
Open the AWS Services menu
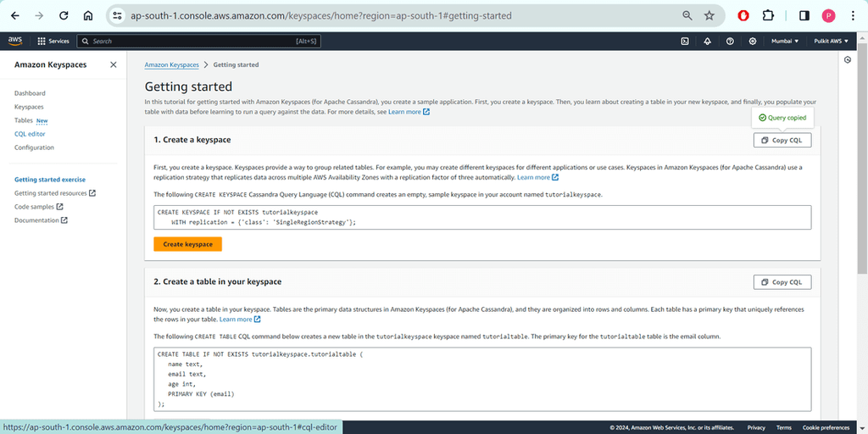[x=53, y=41]
